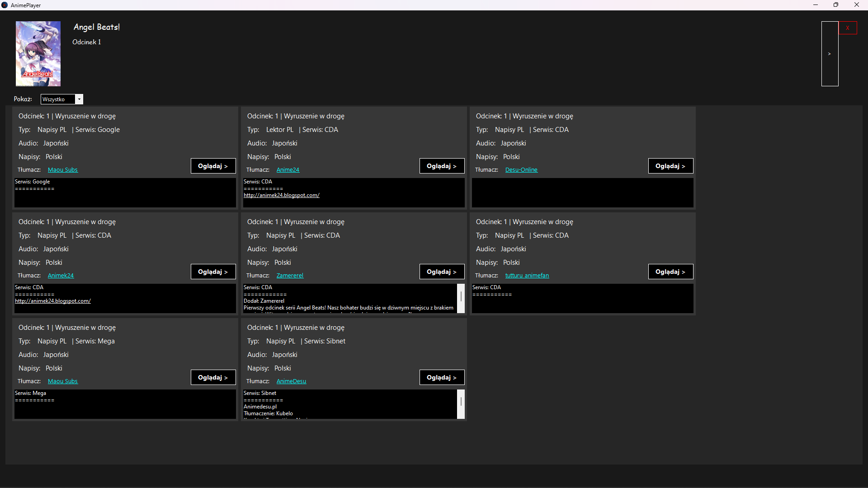Click Oglądaj for the AnimeDesu Sibnet version
This screenshot has height=488, width=868.
[442, 377]
